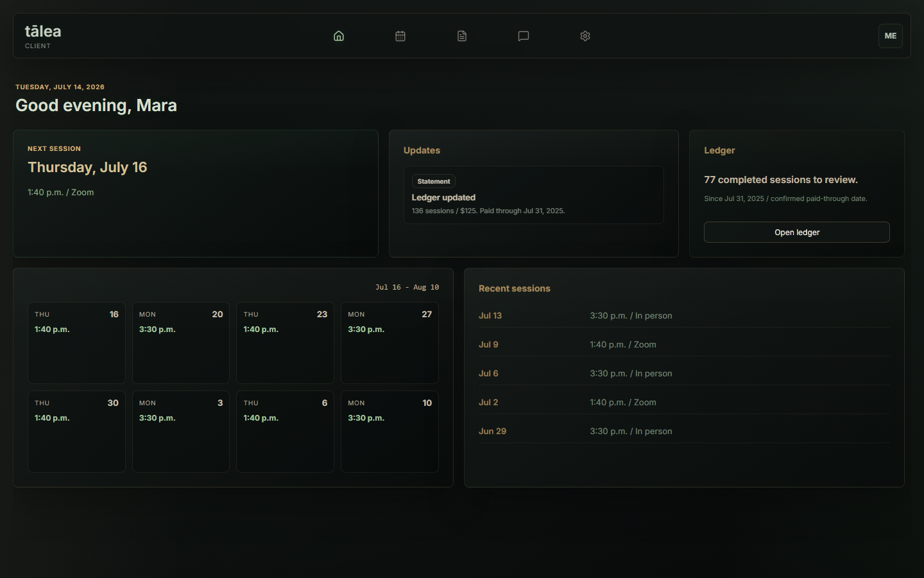924x578 pixels.
Task: Open the Settings gear icon
Action: 585,36
